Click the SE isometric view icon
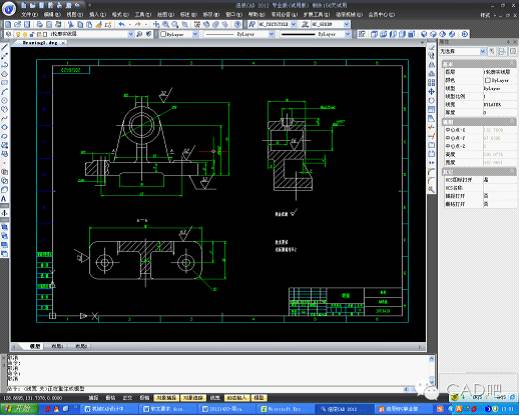 coord(433,34)
